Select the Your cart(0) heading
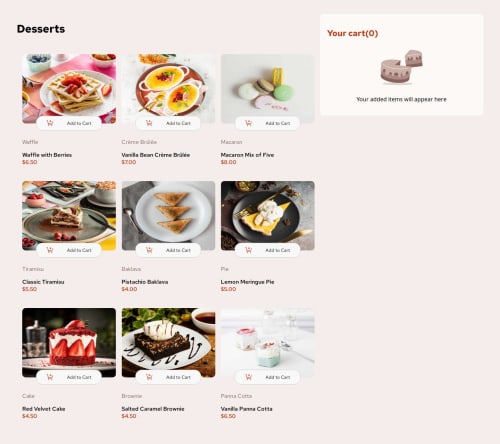 [352, 33]
